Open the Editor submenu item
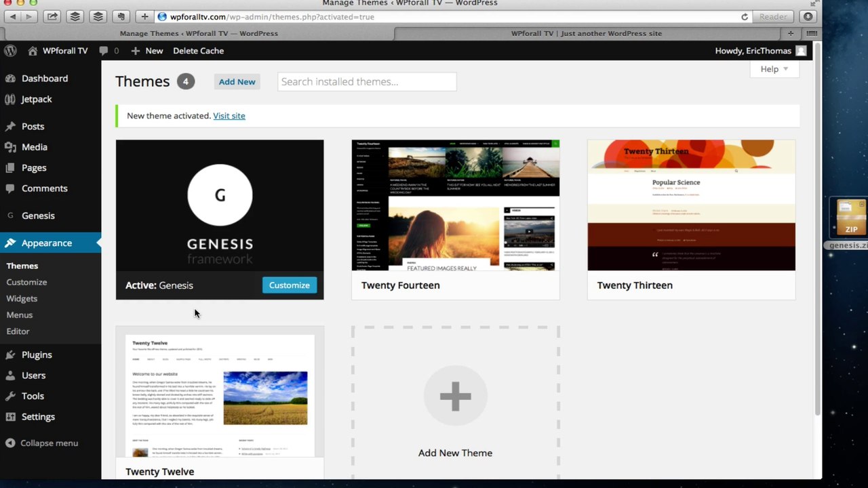 coord(18,331)
